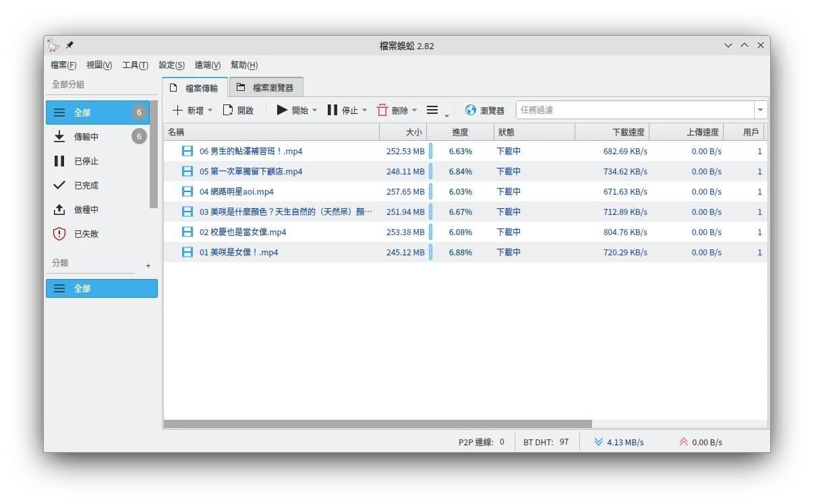Click the Stop (停止) pause icon

[x=332, y=110]
